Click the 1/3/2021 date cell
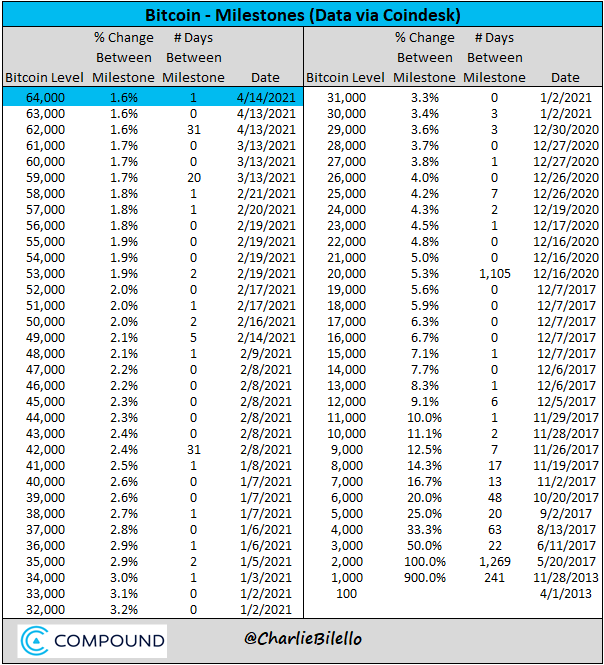 tap(266, 578)
